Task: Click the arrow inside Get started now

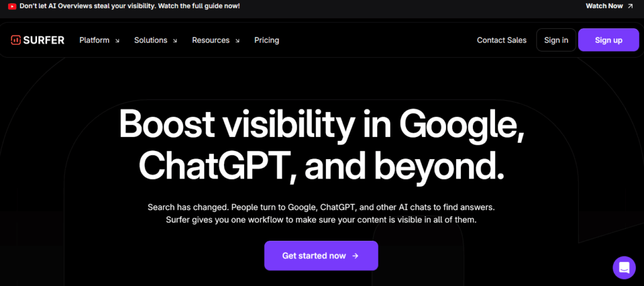Action: [x=355, y=256]
